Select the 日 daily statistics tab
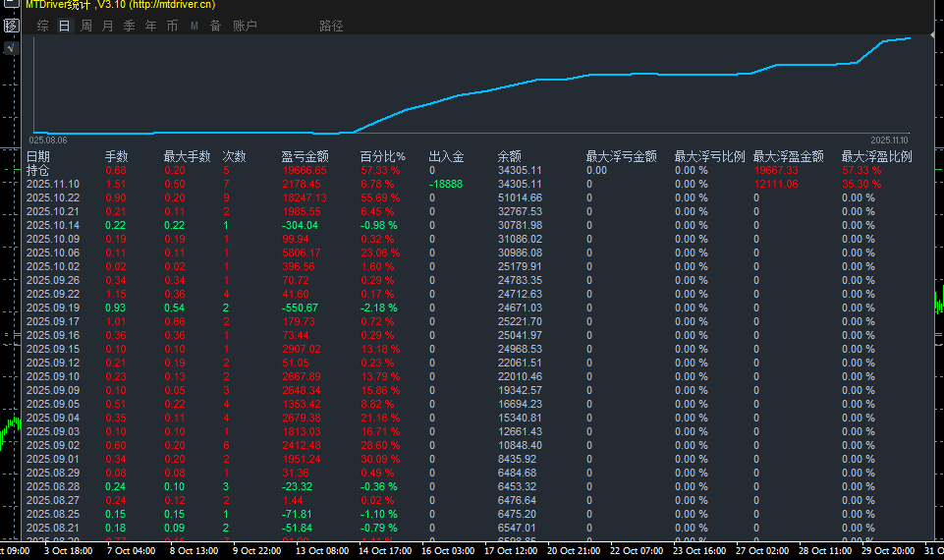Screen dimensions: 944x560 [x=64, y=27]
